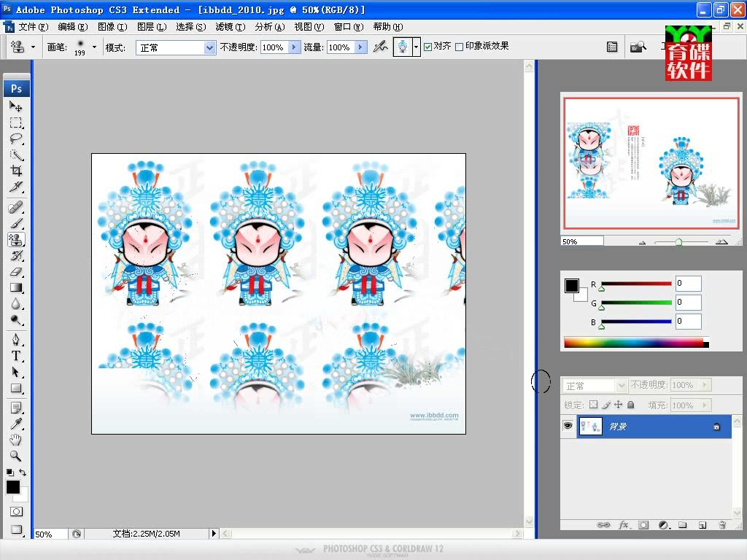Open the 不透明度 opacity slider arrow
747x560 pixels.
pos(294,47)
